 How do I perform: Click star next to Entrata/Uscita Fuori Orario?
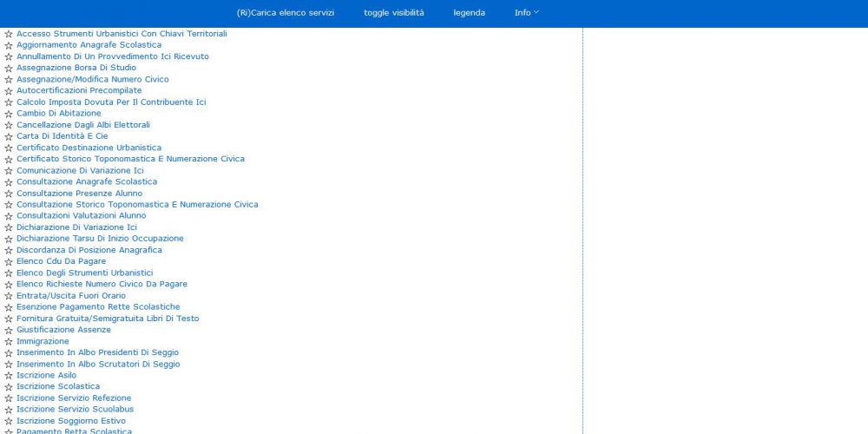tap(9, 296)
